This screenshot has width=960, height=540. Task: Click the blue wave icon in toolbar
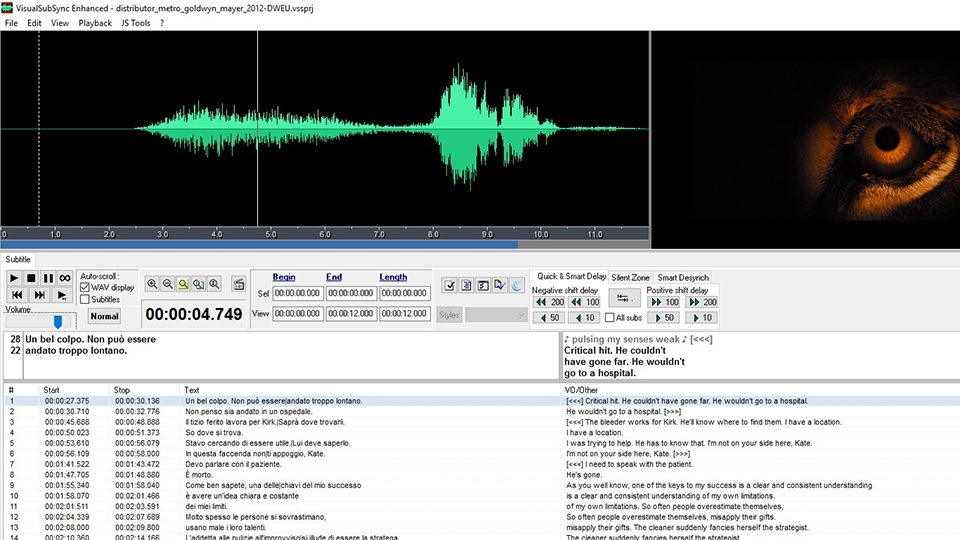pos(516,286)
